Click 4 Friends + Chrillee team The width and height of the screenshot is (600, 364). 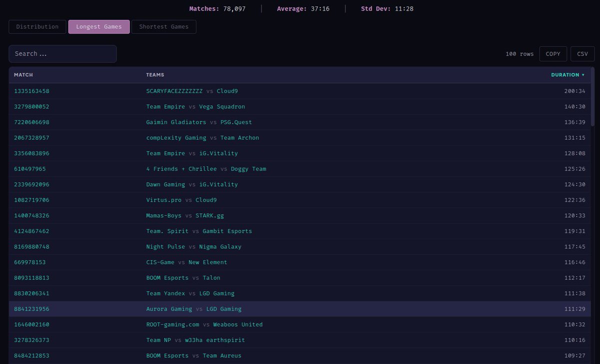[x=181, y=168]
